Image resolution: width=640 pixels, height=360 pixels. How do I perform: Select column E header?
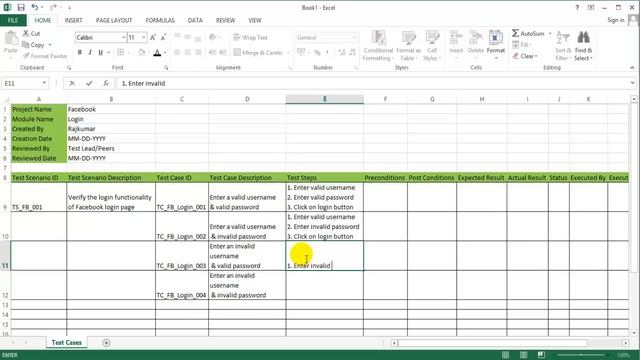click(x=324, y=99)
